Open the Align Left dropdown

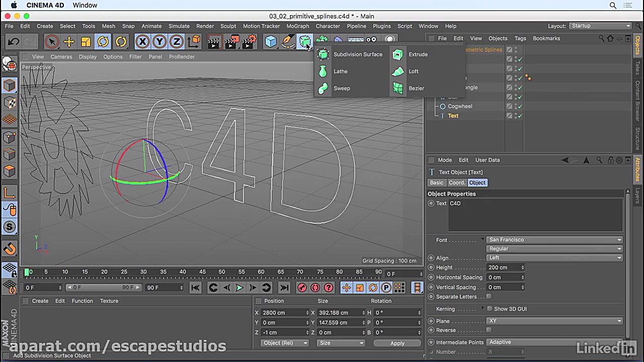click(554, 258)
